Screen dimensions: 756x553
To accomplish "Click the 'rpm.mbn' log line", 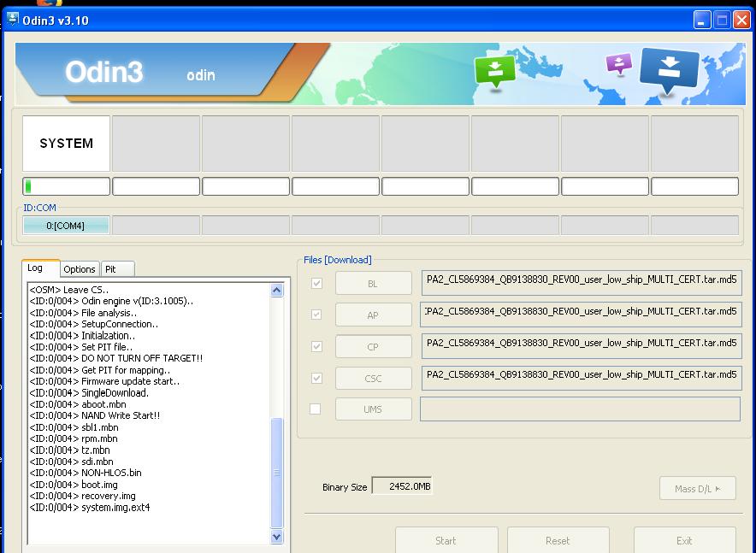I will tap(74, 438).
